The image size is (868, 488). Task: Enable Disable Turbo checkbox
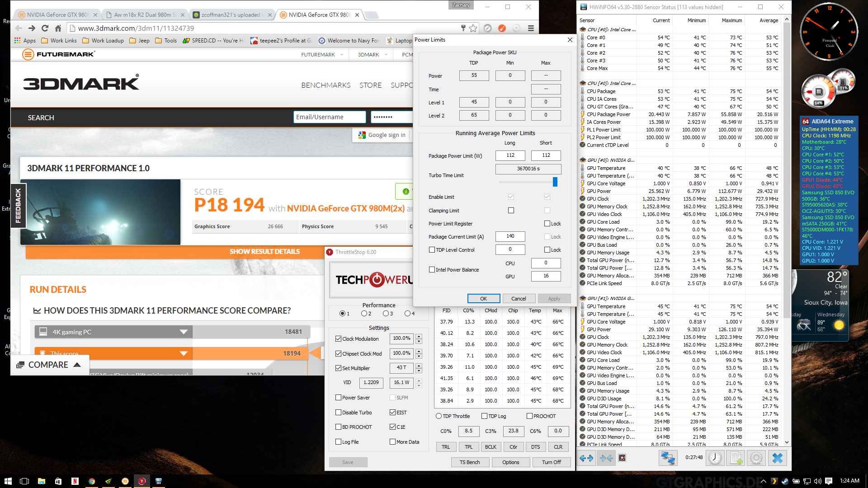coord(338,413)
